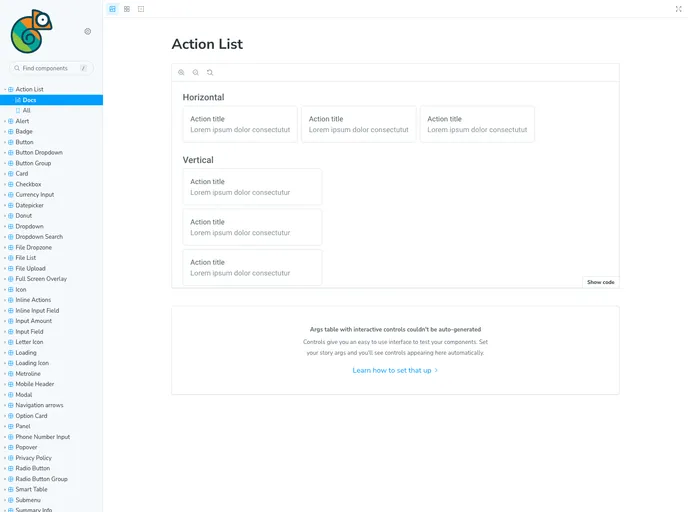Click the first horizontal Action title card

click(x=240, y=124)
